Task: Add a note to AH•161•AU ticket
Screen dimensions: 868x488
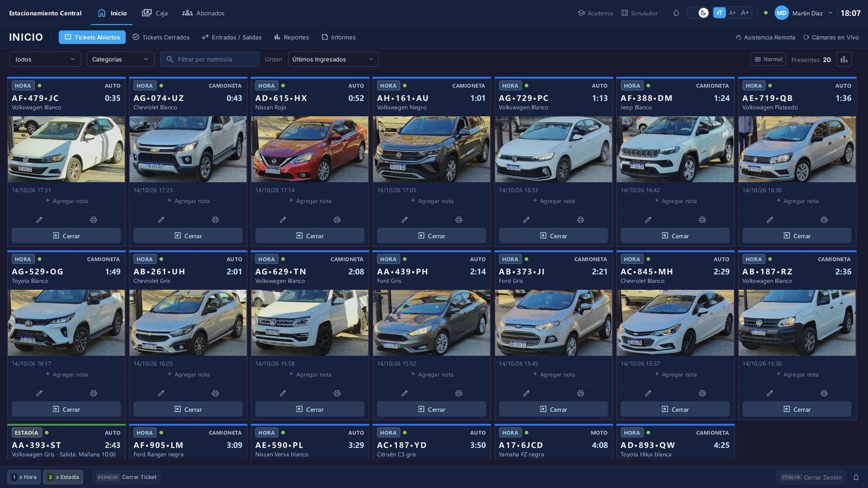Action: 431,201
